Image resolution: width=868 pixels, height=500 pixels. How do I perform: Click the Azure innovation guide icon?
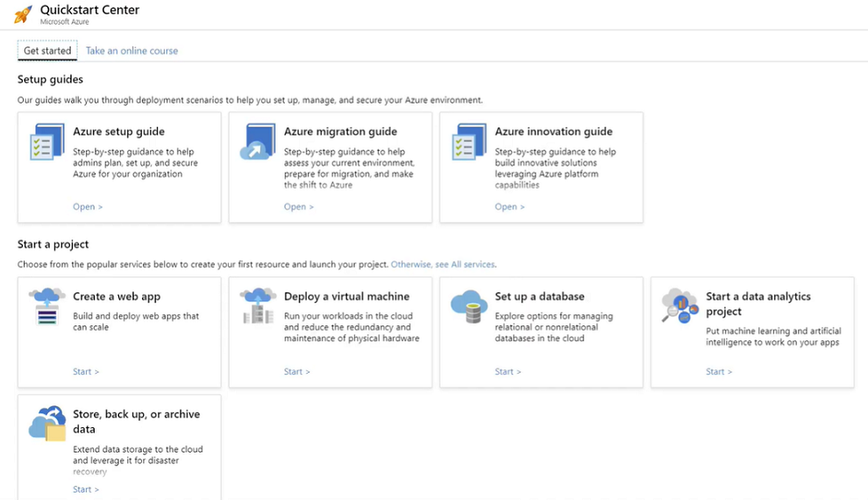(x=469, y=142)
